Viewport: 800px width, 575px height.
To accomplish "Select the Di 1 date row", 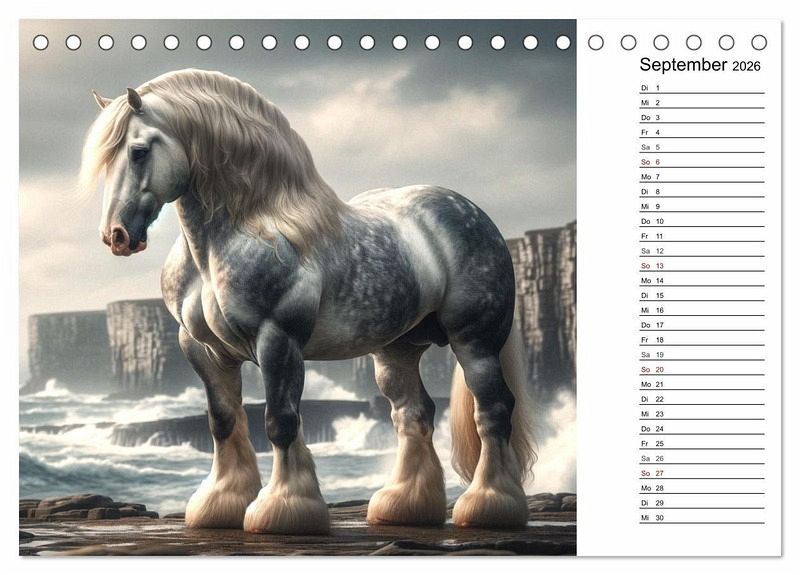I will point(701,88).
